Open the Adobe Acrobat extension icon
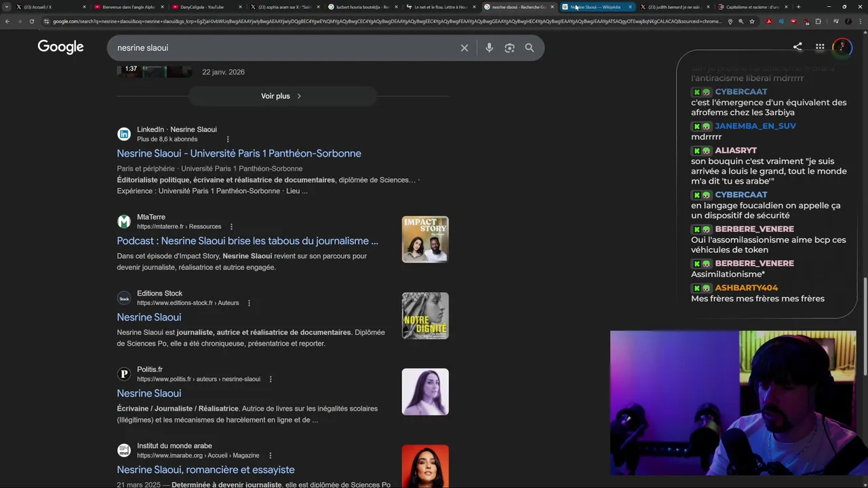 pyautogui.click(x=769, y=22)
